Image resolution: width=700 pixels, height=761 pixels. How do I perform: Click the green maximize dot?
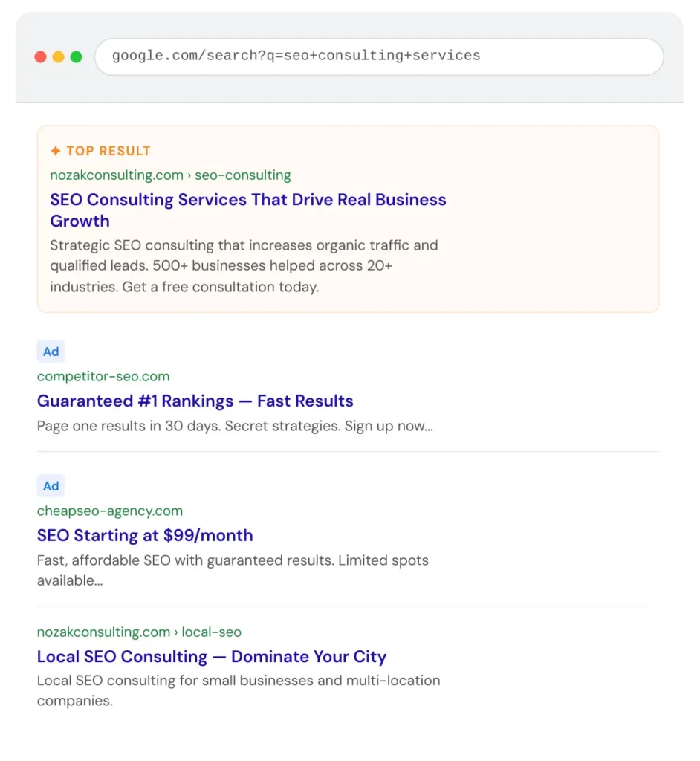pyautogui.click(x=77, y=56)
